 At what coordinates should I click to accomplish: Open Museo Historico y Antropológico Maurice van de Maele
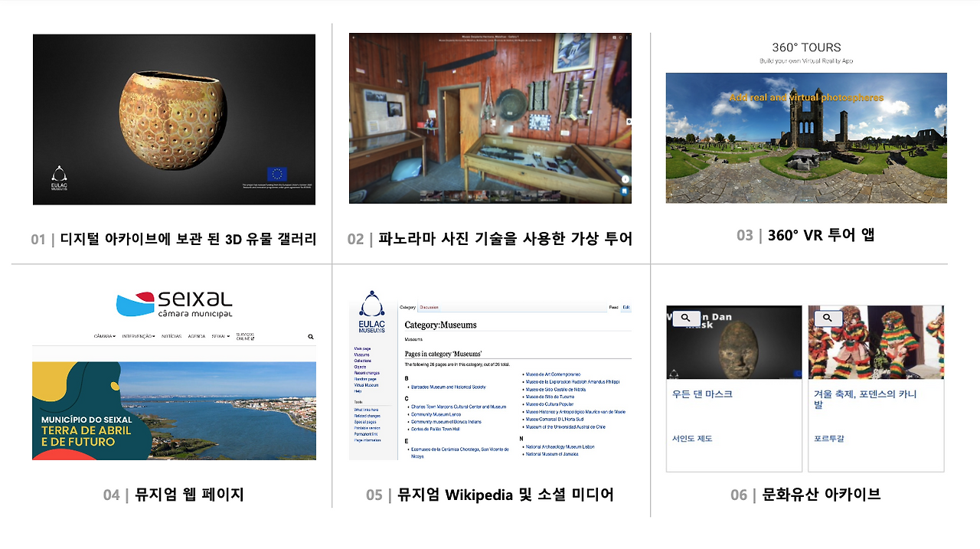click(575, 412)
